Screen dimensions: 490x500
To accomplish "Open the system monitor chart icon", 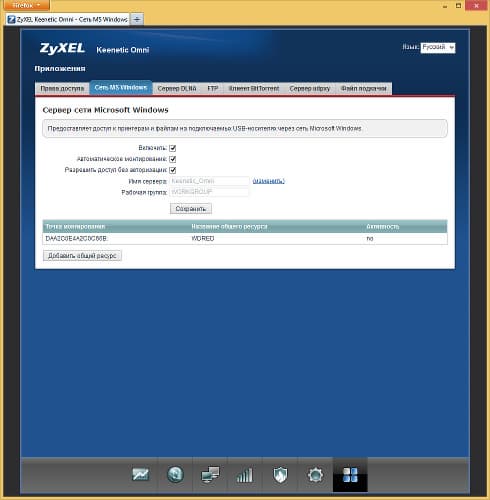I will (140, 475).
